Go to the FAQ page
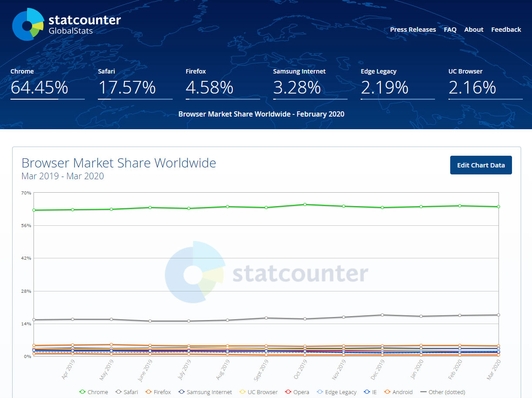This screenshot has height=398, width=532. (x=450, y=30)
